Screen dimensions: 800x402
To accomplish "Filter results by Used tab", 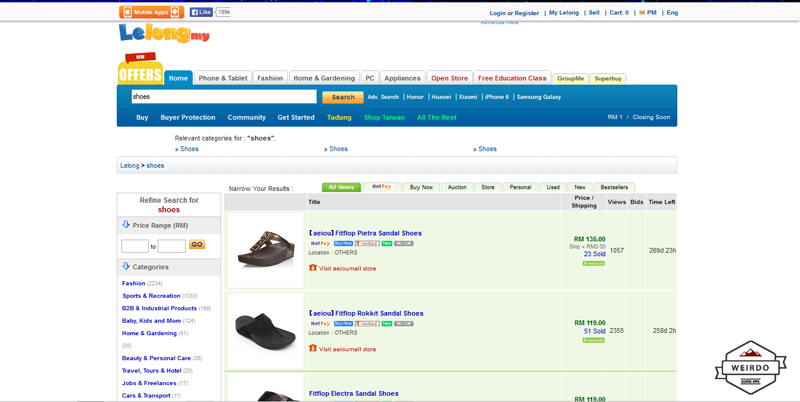I will pos(553,187).
